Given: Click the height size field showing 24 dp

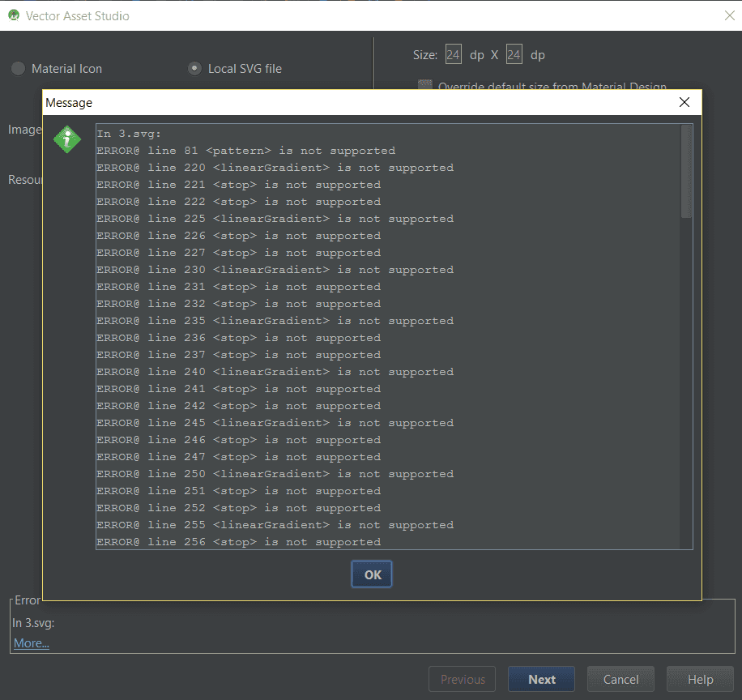Looking at the screenshot, I should [514, 54].
